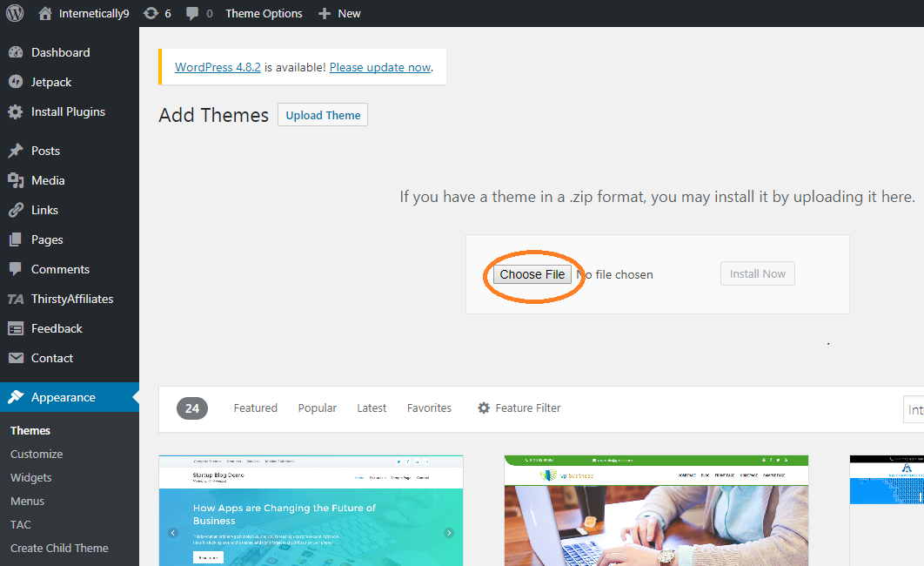Click the Install Plugins gear icon

click(16, 111)
